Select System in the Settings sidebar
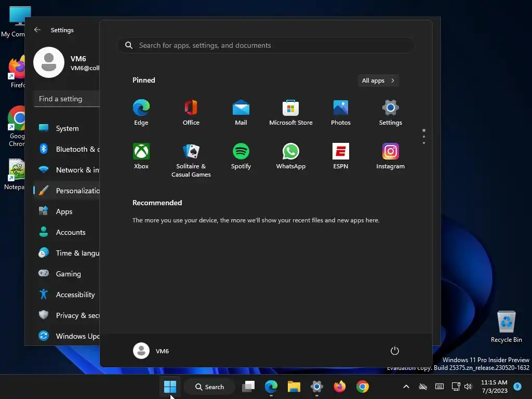This screenshot has height=399, width=532. point(67,128)
